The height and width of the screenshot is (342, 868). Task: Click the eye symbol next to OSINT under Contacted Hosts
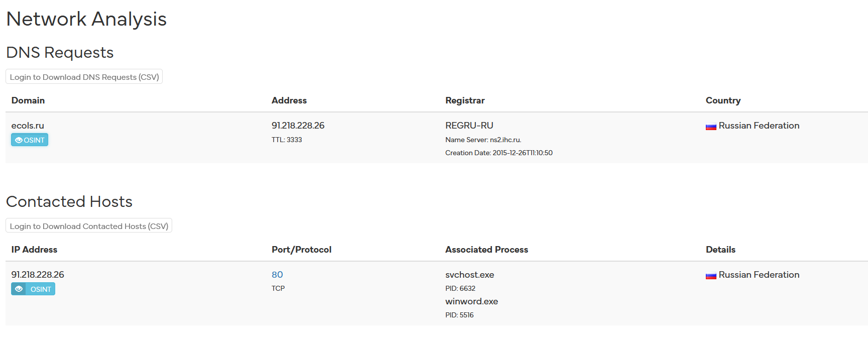[x=19, y=289]
